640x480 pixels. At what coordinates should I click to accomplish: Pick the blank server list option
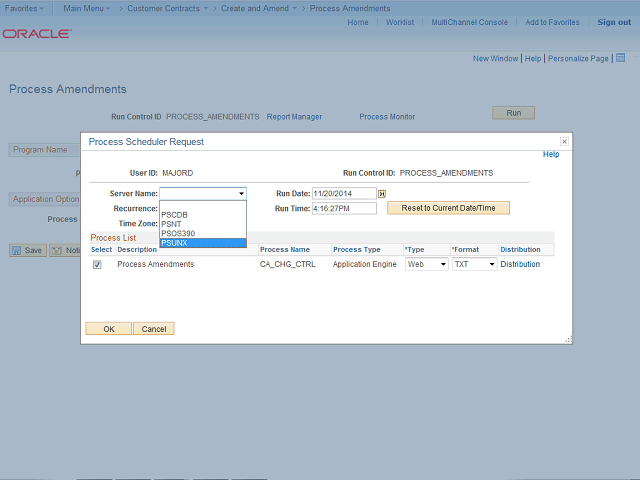coord(203,205)
